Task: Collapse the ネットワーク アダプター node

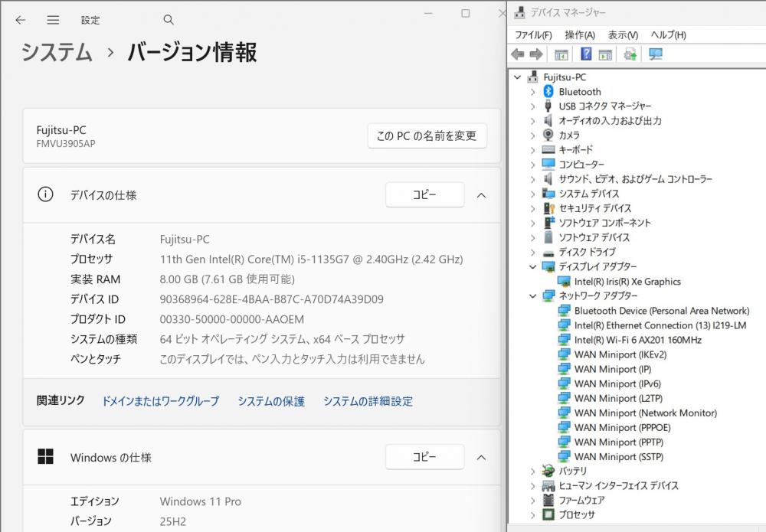Action: click(533, 296)
